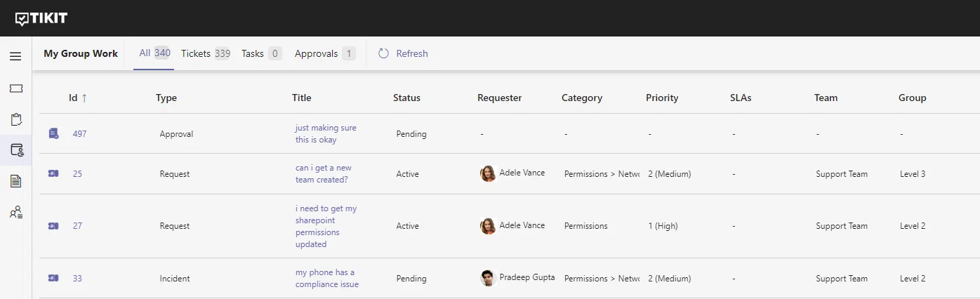Open the sharepoint permissions updated title link

[326, 226]
